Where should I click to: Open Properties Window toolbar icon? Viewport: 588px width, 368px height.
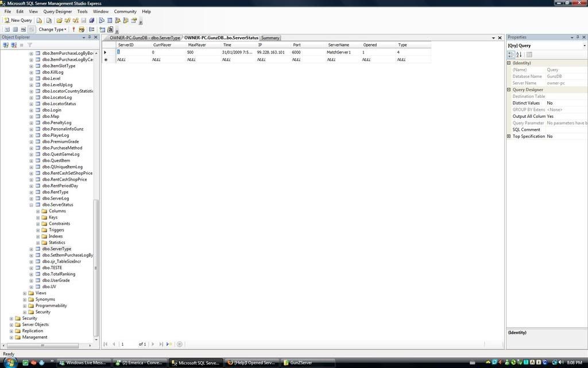coord(134,21)
